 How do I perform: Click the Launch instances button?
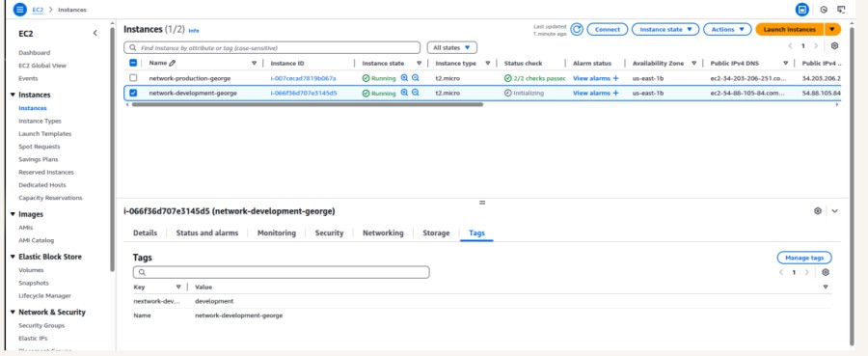(790, 29)
